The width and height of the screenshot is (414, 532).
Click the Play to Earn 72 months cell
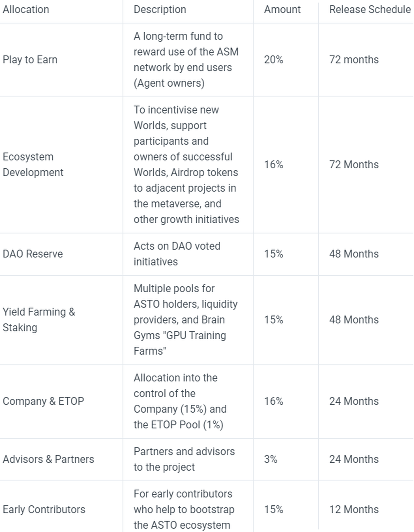[354, 60]
